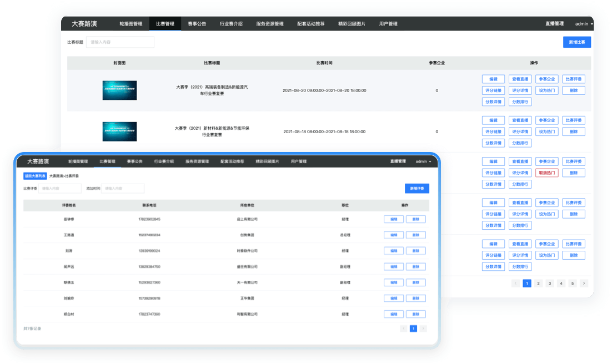The image size is (612, 364).
Task: Edit judge 岳钟修
Action: click(x=394, y=219)
